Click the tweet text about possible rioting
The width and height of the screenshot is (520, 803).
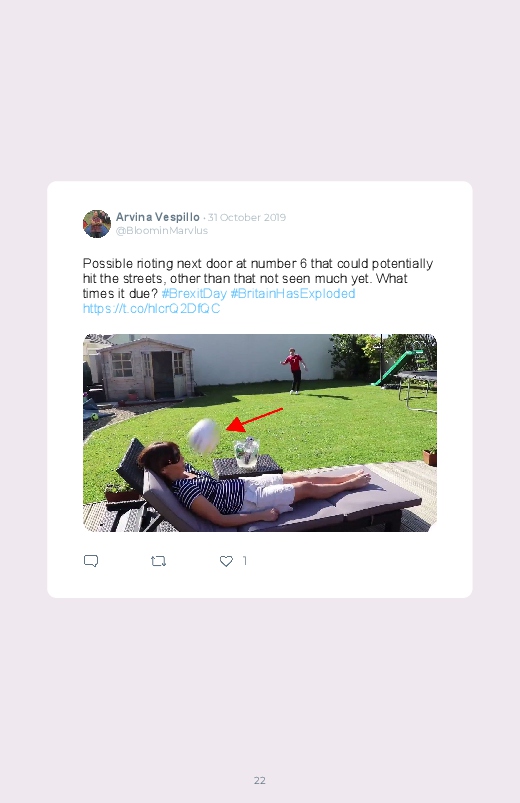point(258,279)
